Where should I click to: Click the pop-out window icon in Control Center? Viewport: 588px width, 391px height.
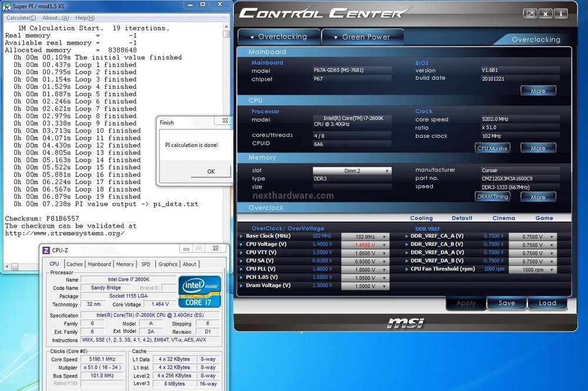click(x=530, y=14)
